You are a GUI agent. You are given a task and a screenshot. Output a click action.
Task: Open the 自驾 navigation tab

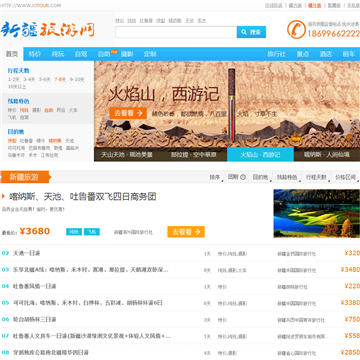tap(81, 54)
